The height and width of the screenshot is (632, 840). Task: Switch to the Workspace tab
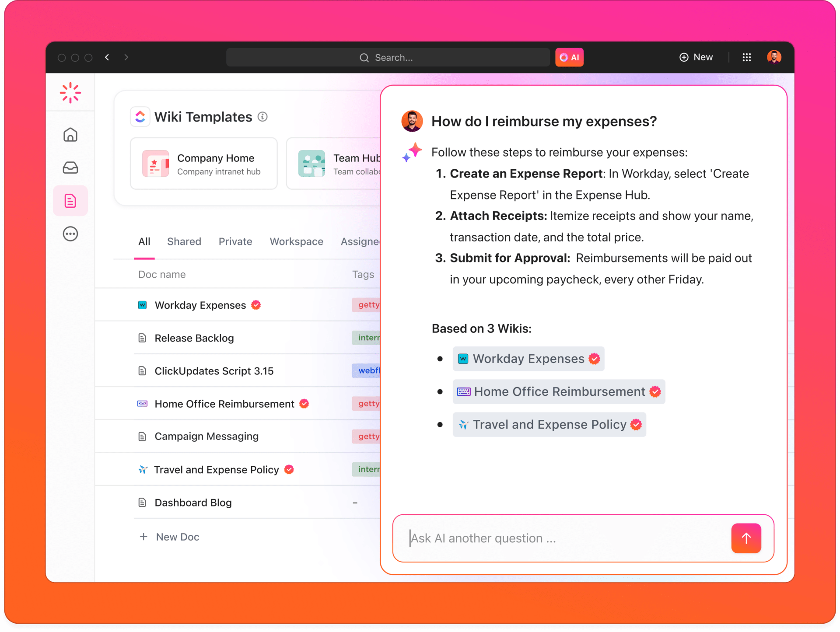pyautogui.click(x=297, y=241)
